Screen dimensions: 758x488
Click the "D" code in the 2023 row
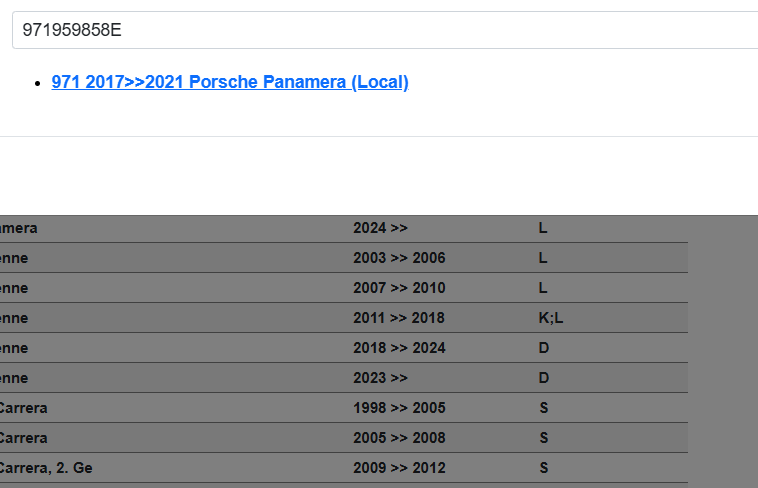pos(544,378)
